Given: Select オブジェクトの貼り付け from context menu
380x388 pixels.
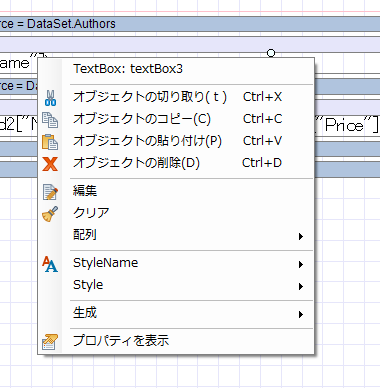Looking at the screenshot, I should pos(176,141).
